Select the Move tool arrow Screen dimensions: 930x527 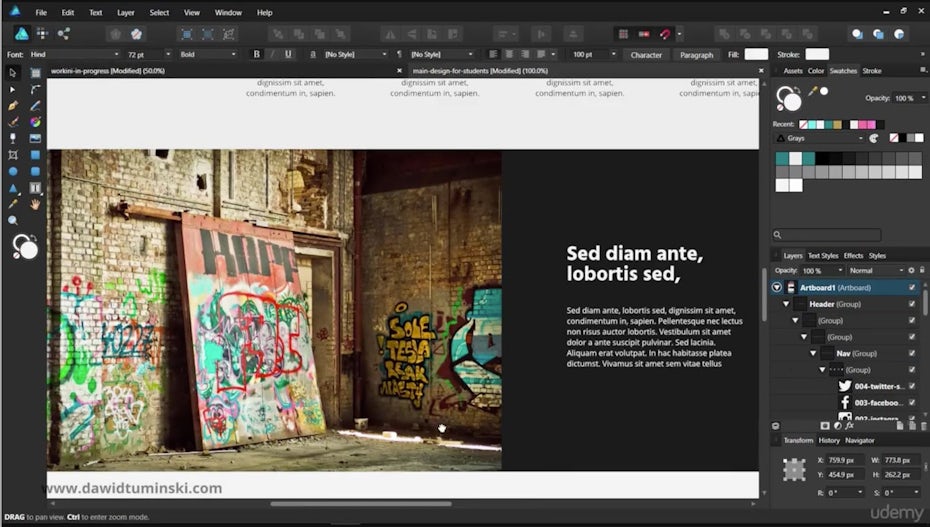point(13,73)
